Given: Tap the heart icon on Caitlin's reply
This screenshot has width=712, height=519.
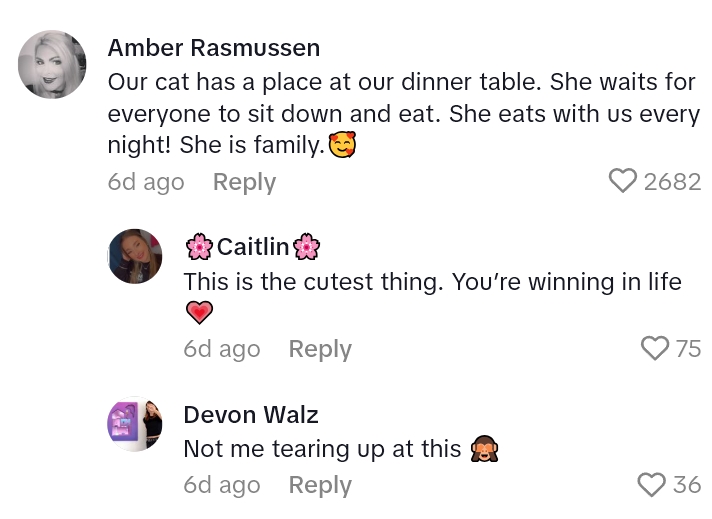Looking at the screenshot, I should click(654, 348).
